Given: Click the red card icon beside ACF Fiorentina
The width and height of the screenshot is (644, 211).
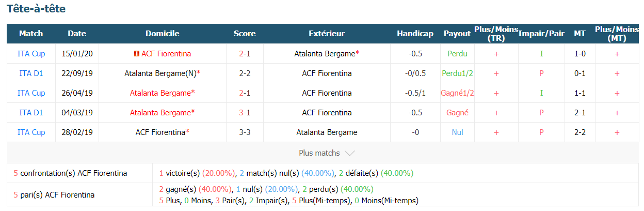Looking at the screenshot, I should 136,54.
